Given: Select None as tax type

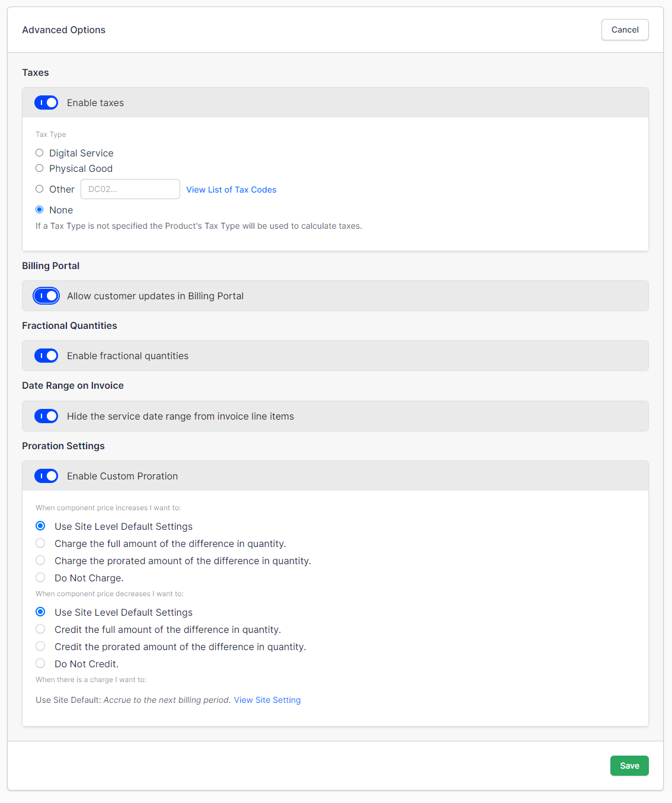Looking at the screenshot, I should pyautogui.click(x=40, y=210).
